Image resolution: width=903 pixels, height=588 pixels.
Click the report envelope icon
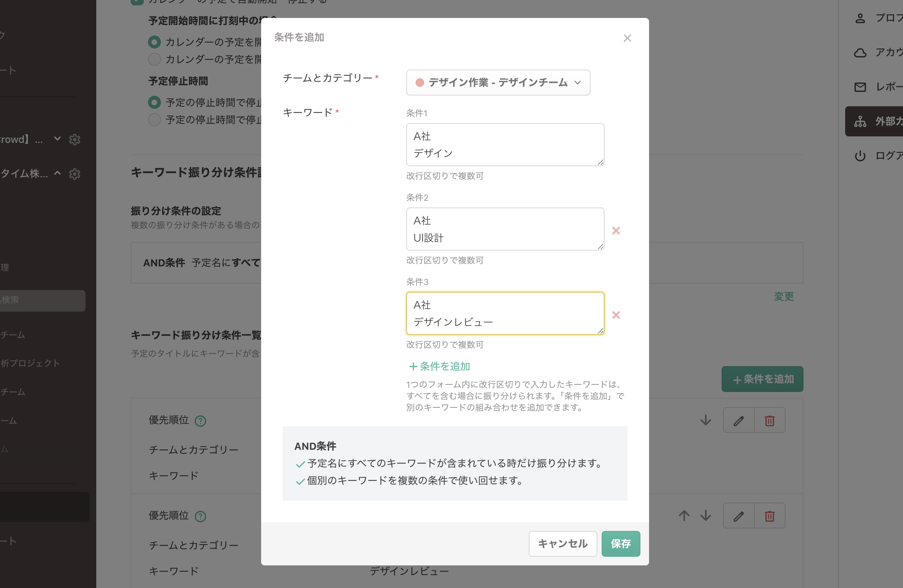coord(860,87)
